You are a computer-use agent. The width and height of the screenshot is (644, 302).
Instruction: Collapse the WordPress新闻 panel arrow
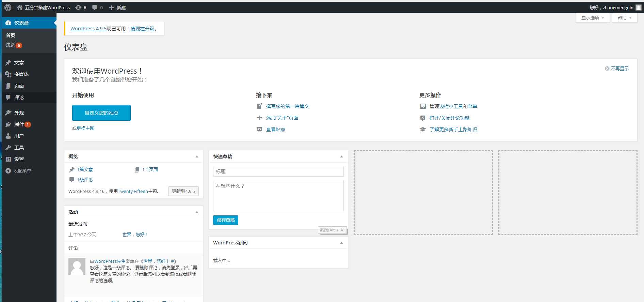click(342, 243)
